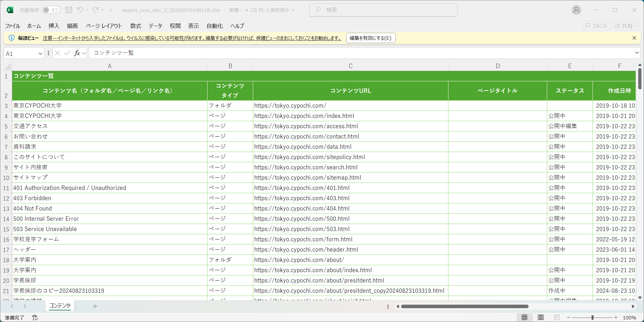Image resolution: width=644 pixels, height=322 pixels.
Task: Open Customize Quick Access Toolbar dropdown
Action: (111, 10)
